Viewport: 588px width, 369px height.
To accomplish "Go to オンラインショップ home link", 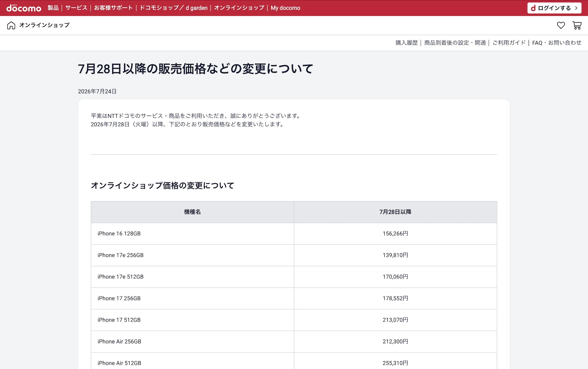I will (x=44, y=25).
